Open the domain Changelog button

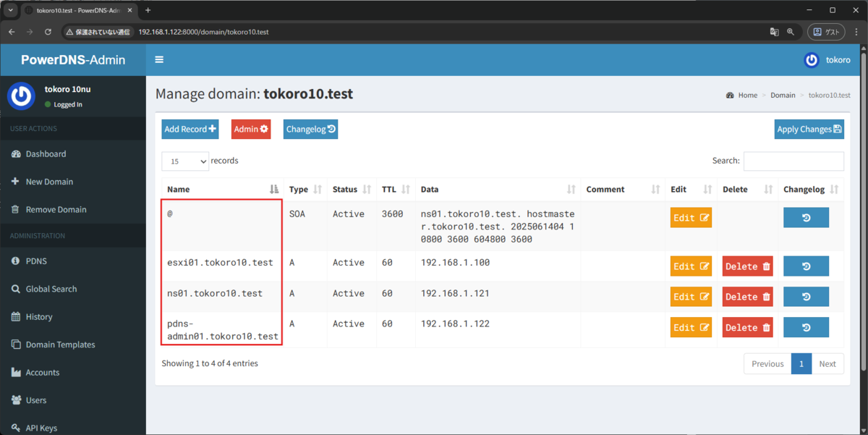[310, 129]
